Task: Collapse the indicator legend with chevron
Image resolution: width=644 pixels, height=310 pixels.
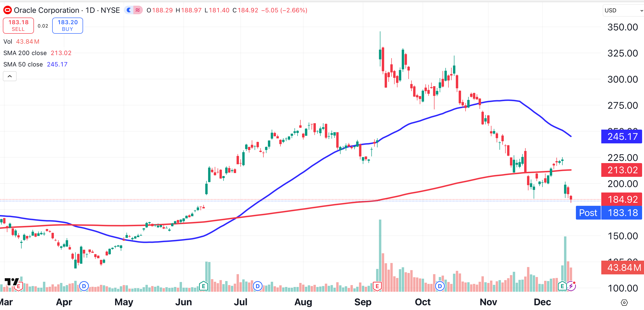Action: 10,76
